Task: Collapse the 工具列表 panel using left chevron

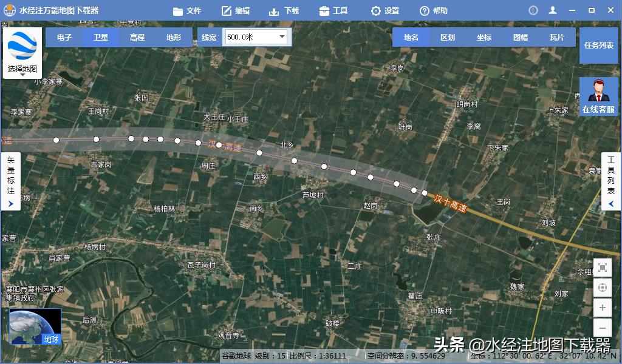Action: click(x=611, y=204)
